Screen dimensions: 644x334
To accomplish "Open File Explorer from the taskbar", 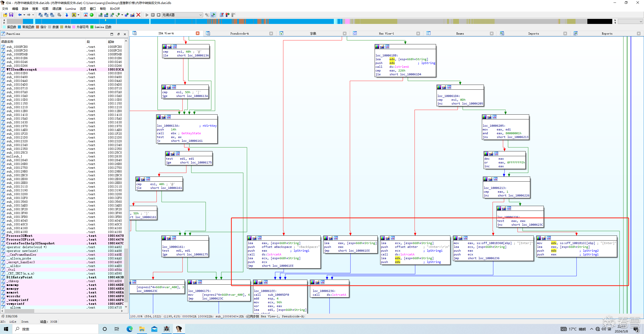I will [142, 329].
